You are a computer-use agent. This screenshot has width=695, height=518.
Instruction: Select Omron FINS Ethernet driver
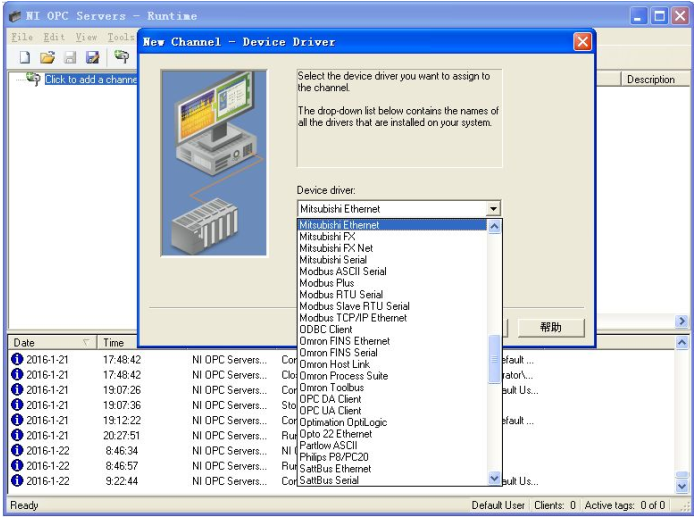pos(392,341)
